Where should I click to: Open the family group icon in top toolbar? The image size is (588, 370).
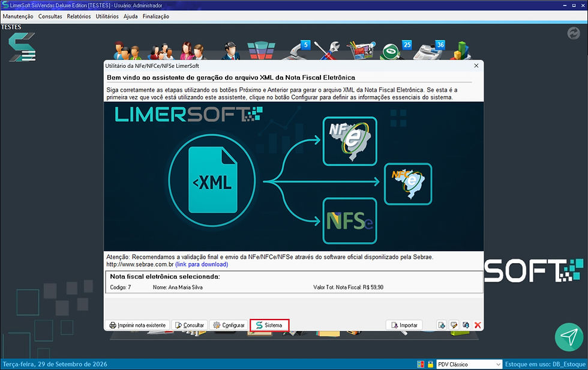161,51
